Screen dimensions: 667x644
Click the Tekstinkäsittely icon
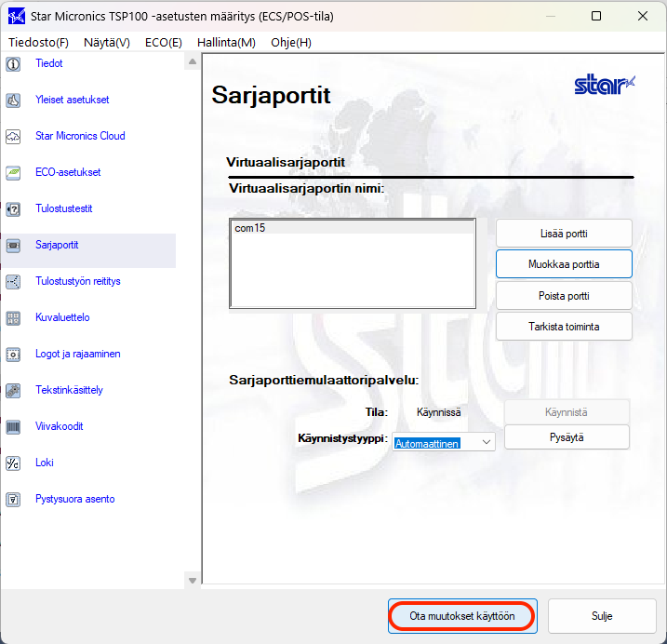pos(13,391)
